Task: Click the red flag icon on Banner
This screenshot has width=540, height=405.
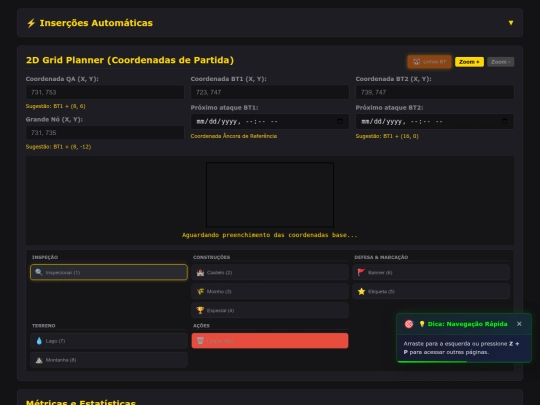Action: pos(361,272)
